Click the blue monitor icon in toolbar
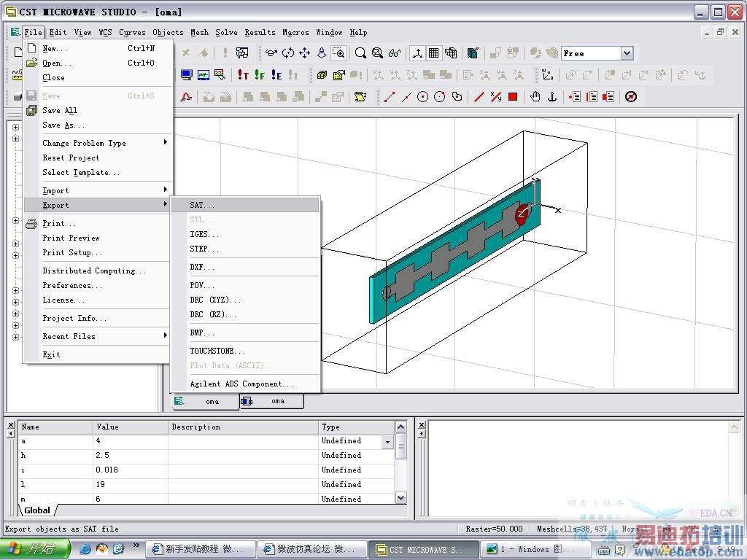Viewport: 747px width, 560px height. click(187, 75)
